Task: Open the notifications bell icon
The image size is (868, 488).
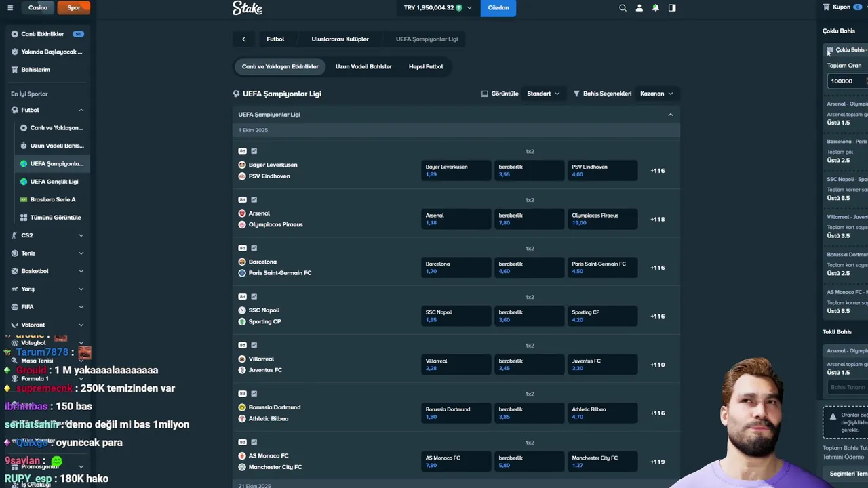Action: [x=655, y=8]
